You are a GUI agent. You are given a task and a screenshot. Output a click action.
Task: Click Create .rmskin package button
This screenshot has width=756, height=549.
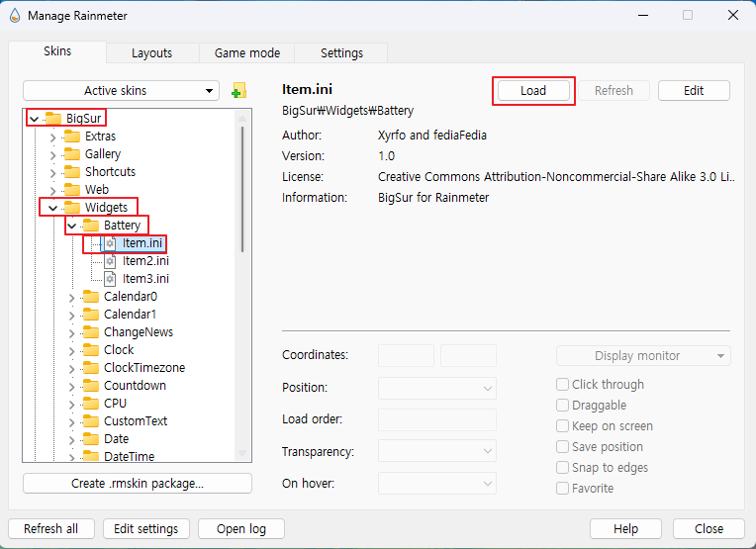pyautogui.click(x=138, y=484)
